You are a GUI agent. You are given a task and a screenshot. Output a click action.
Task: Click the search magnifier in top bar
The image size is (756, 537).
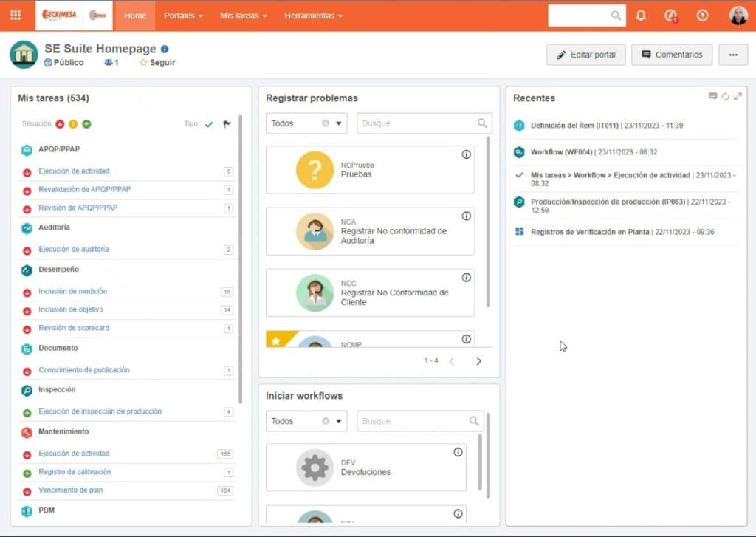(x=616, y=16)
